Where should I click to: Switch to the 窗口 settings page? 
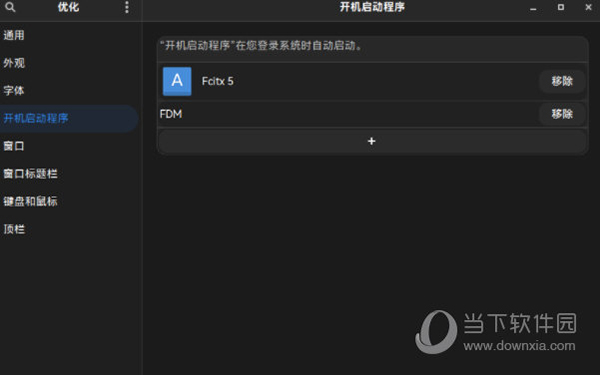(x=69, y=146)
